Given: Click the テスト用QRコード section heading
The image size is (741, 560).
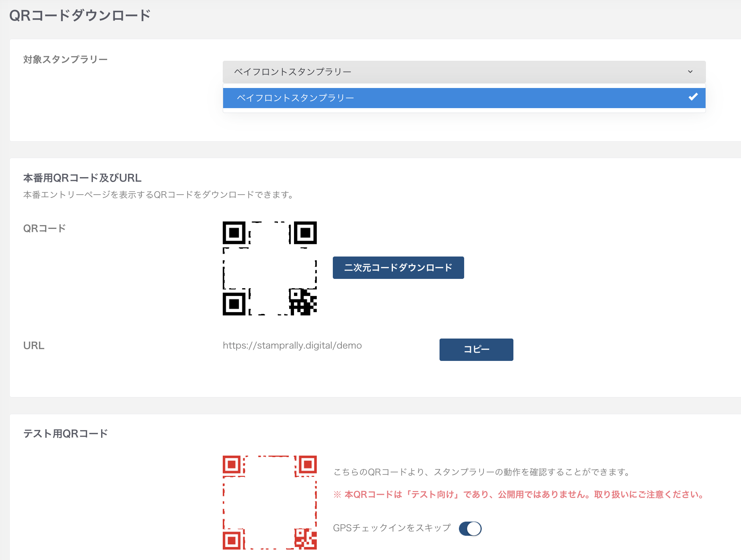Looking at the screenshot, I should tap(65, 434).
